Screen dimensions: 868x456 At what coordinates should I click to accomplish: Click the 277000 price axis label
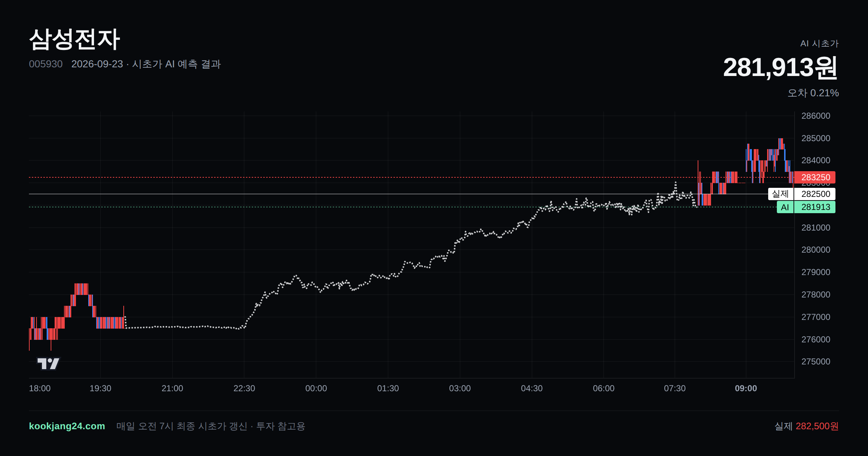[x=816, y=317]
